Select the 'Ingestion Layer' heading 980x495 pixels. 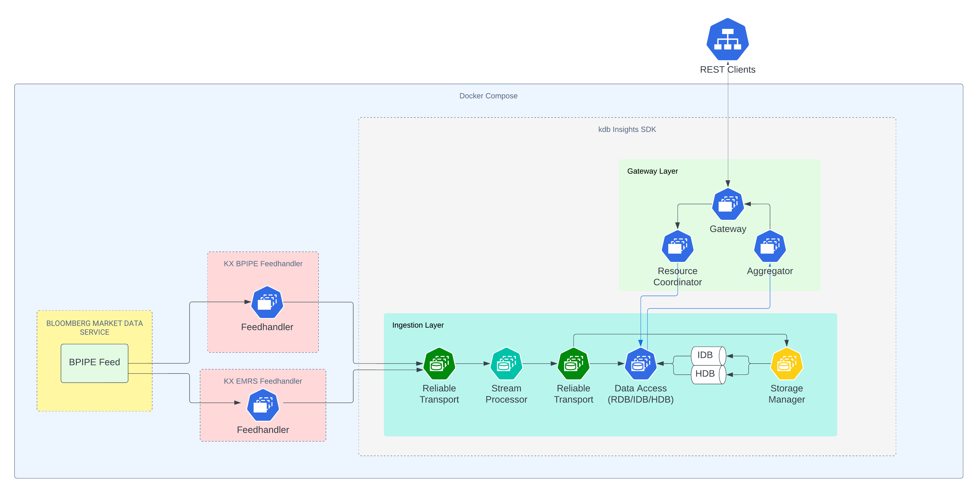pyautogui.click(x=418, y=325)
